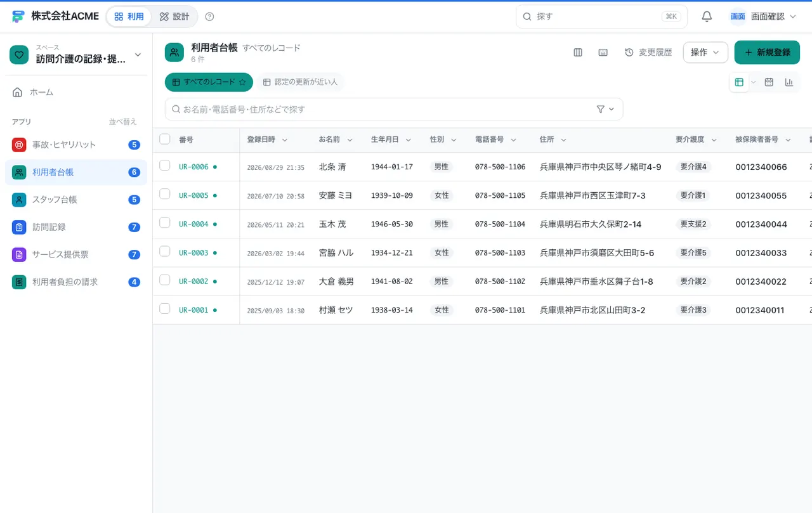Screen dimensions: 812x513
Task: Open サービス提供票 app in sidebar
Action: pyautogui.click(x=76, y=254)
